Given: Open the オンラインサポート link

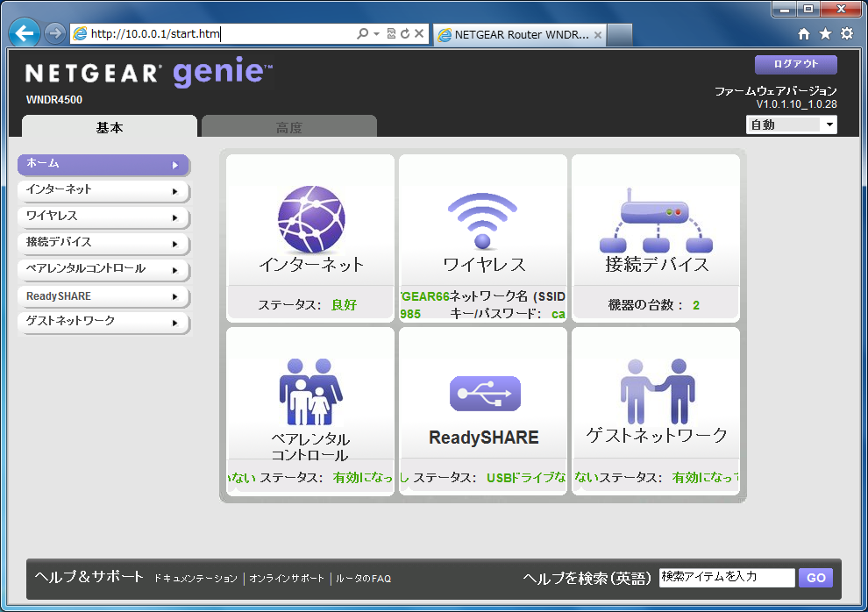Looking at the screenshot, I should coord(287,579).
